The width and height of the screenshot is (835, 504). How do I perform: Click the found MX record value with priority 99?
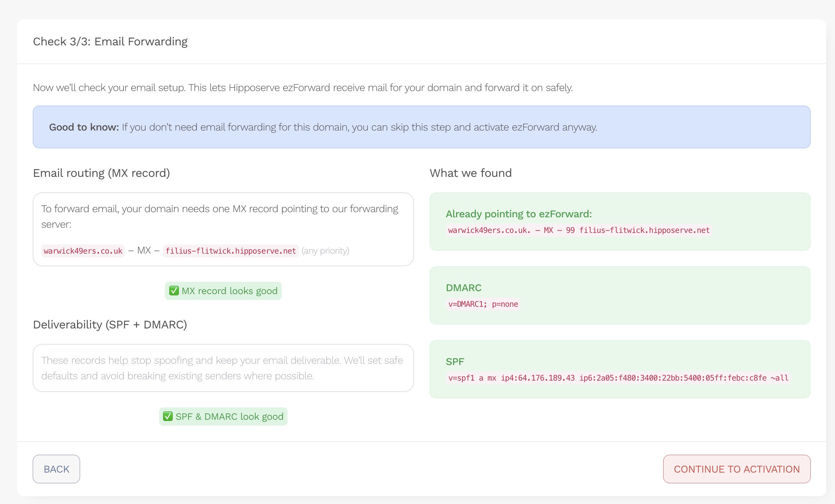coord(579,230)
